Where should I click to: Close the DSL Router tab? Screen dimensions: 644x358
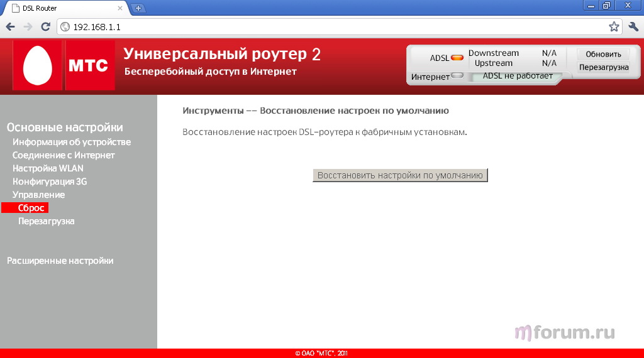120,8
